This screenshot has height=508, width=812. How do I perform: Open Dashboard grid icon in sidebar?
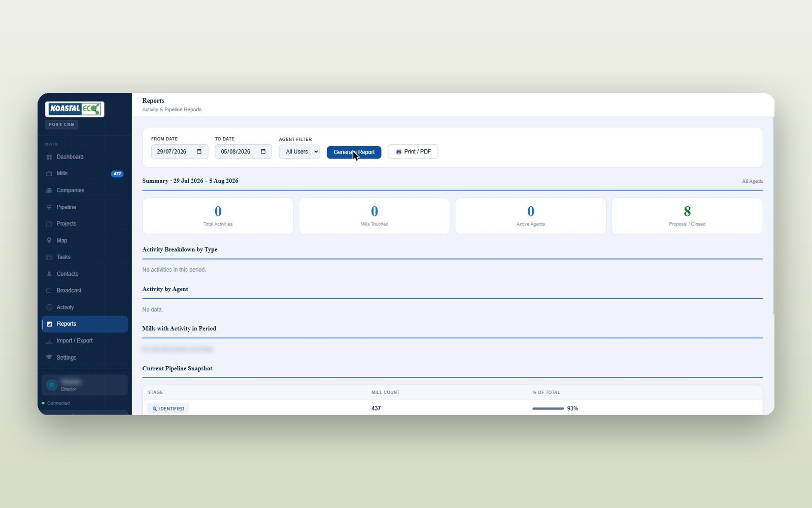(x=49, y=157)
